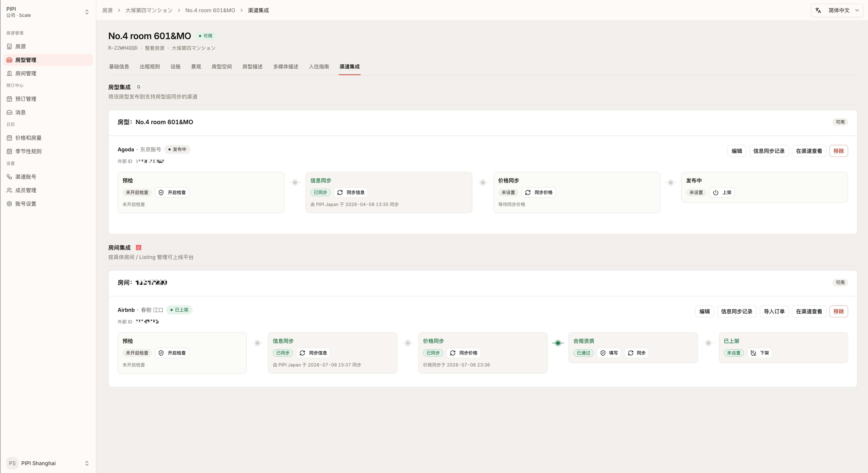Click 编辑 button for Agoda channel
Image resolution: width=868 pixels, height=473 pixels.
[737, 151]
